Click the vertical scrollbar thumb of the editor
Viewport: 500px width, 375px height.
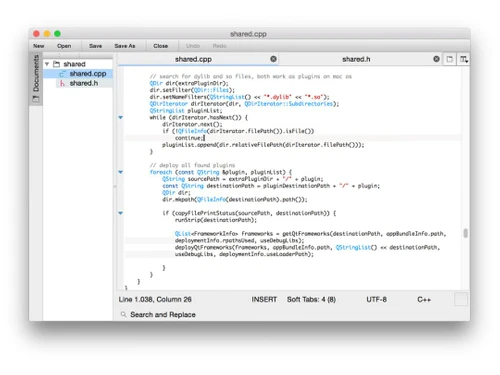coord(465,233)
